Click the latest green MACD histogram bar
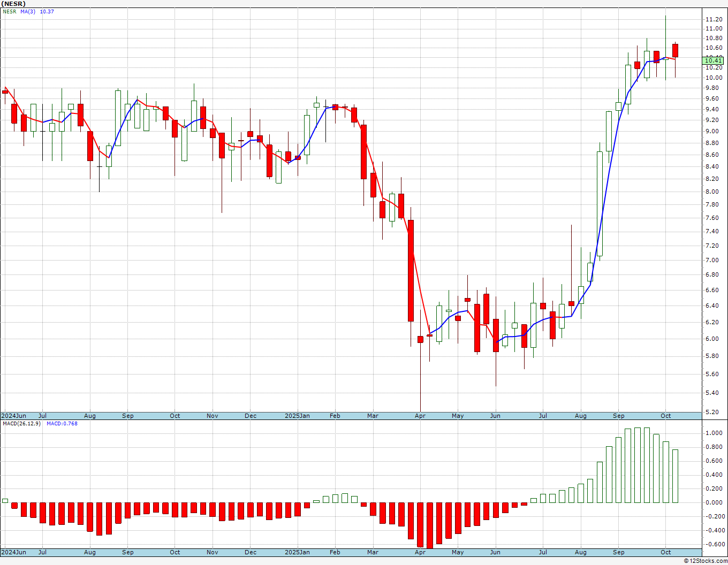728x565 pixels. click(675, 476)
